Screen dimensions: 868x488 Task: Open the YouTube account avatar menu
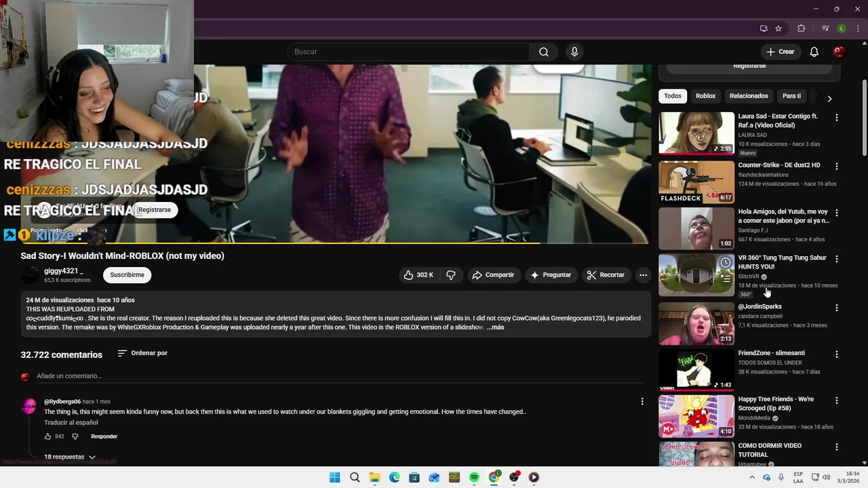840,52
